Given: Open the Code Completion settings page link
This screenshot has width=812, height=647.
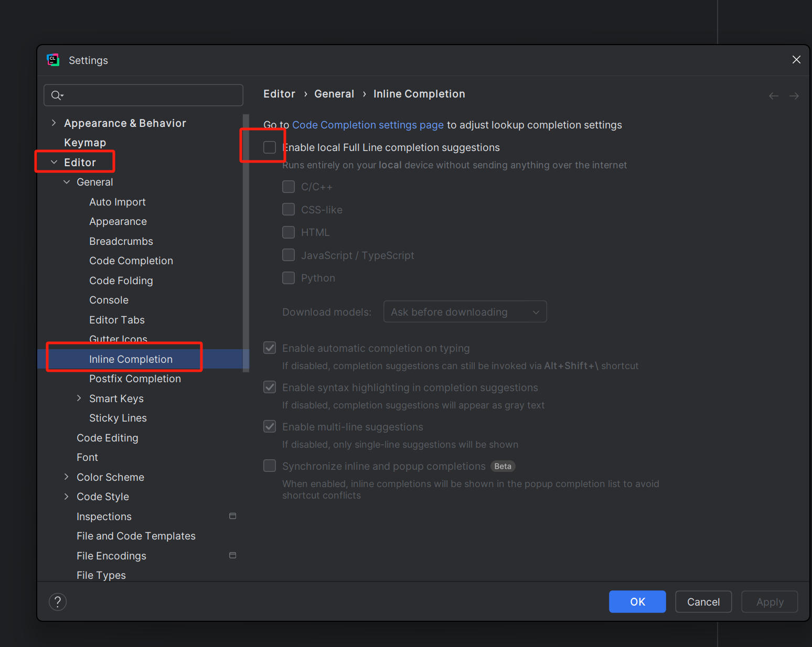Looking at the screenshot, I should 368,125.
